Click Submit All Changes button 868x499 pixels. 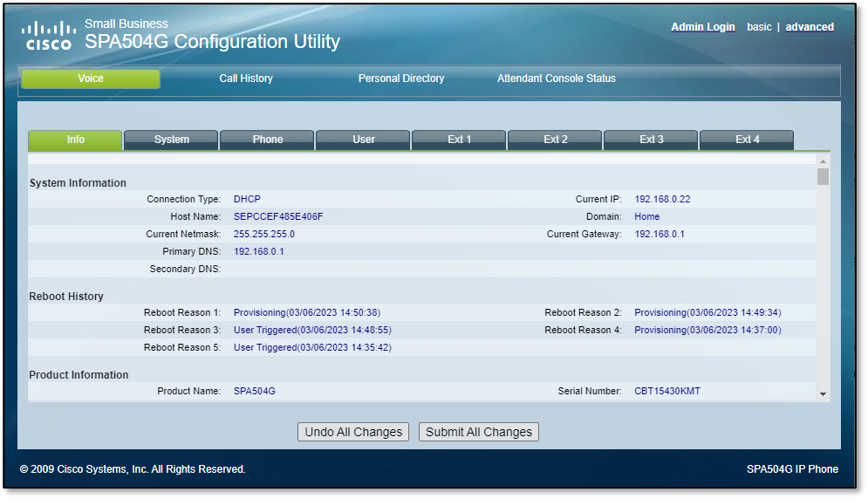coord(479,432)
